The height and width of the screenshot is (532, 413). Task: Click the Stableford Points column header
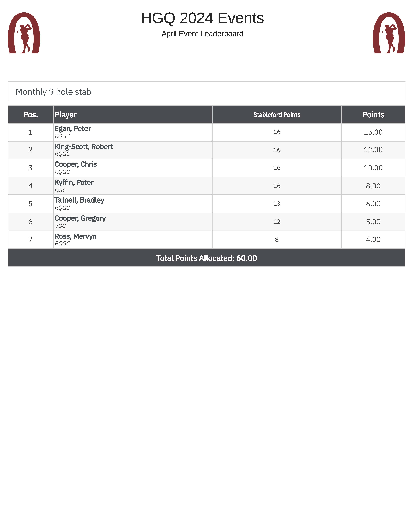coord(276,115)
